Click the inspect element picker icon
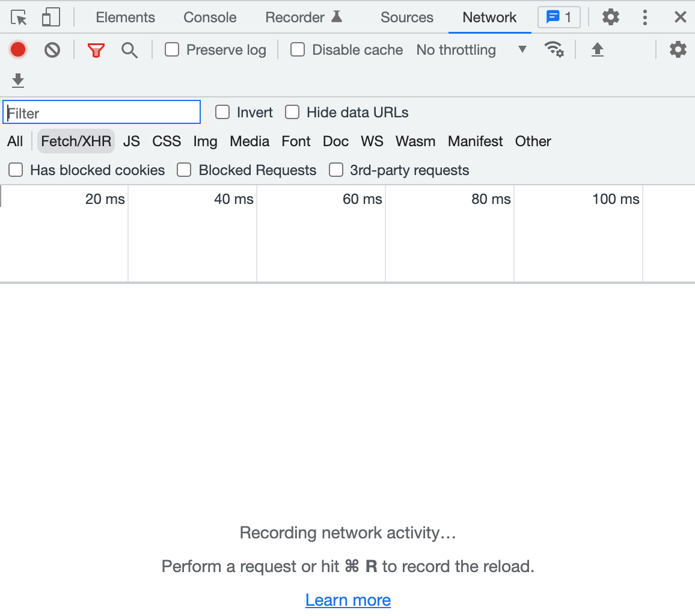This screenshot has height=616, width=695. (x=19, y=17)
